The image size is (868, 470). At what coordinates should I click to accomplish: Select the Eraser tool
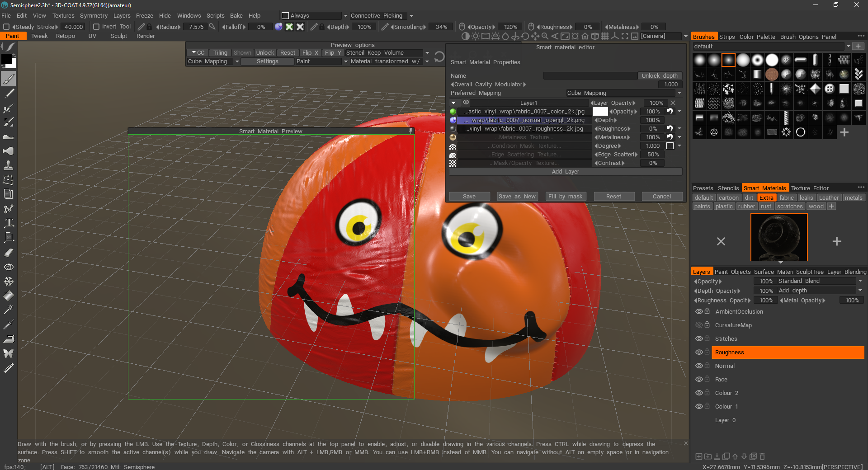(9, 252)
